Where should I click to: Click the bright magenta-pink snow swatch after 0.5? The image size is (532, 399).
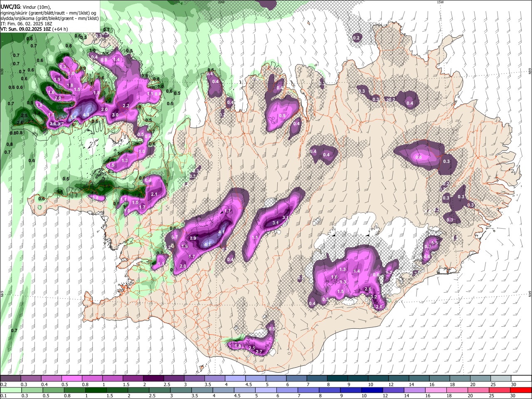coord(71,379)
